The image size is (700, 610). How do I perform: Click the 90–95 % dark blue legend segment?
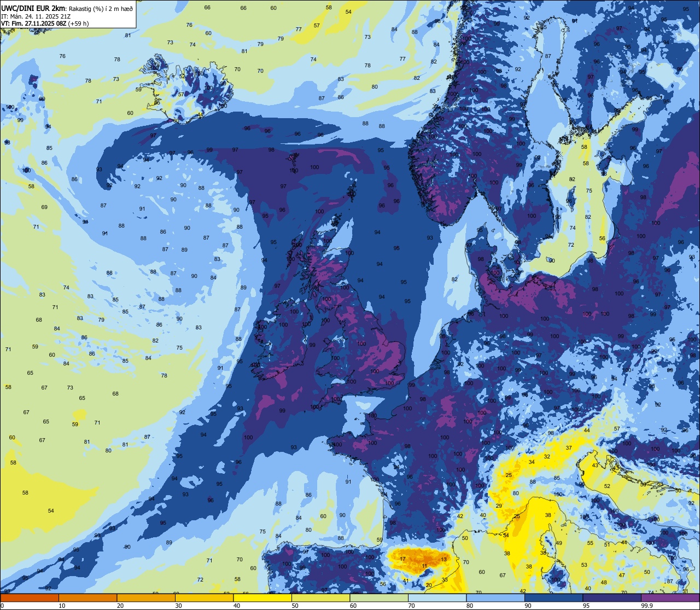point(553,598)
